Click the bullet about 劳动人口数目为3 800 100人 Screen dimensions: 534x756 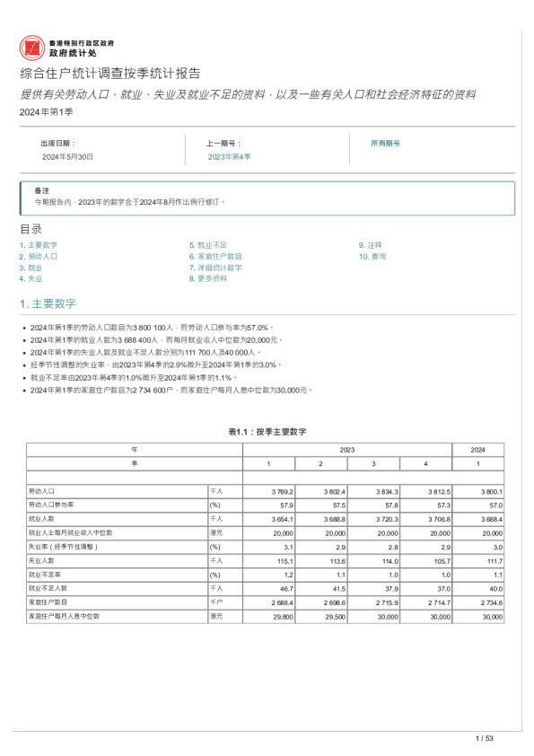[152, 328]
